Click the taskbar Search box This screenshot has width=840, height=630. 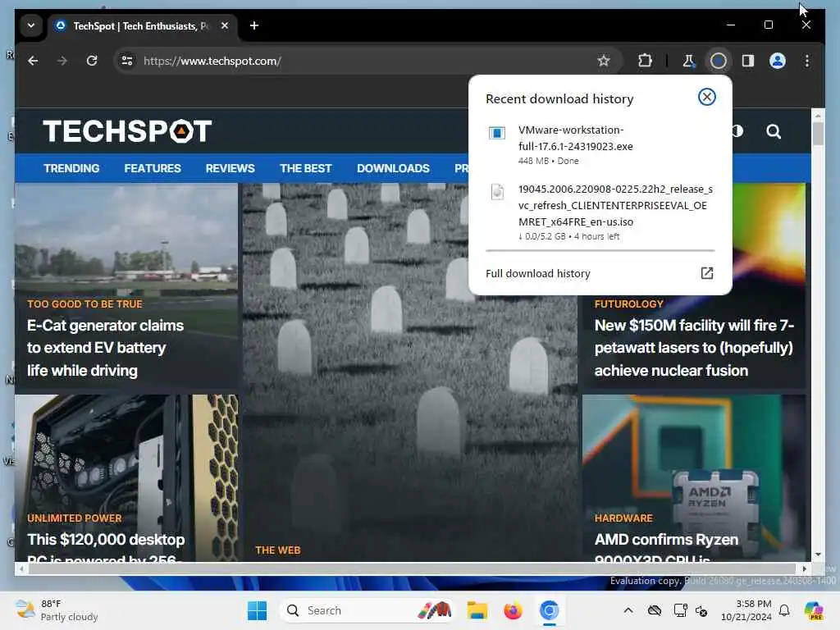point(367,610)
